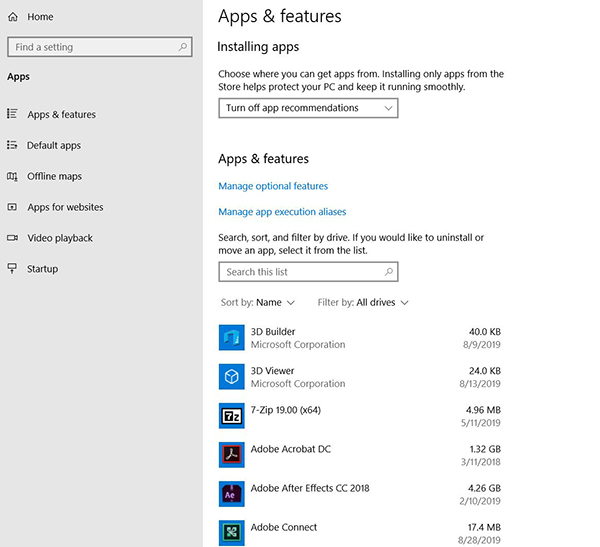Image resolution: width=600 pixels, height=547 pixels.
Task: Click the 8/28/2019 install date
Action: click(479, 540)
